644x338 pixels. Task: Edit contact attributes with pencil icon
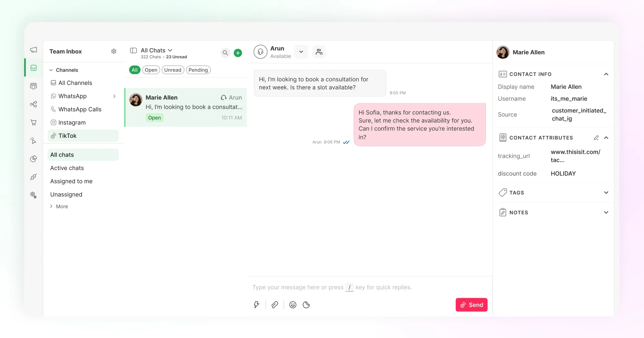click(x=596, y=138)
